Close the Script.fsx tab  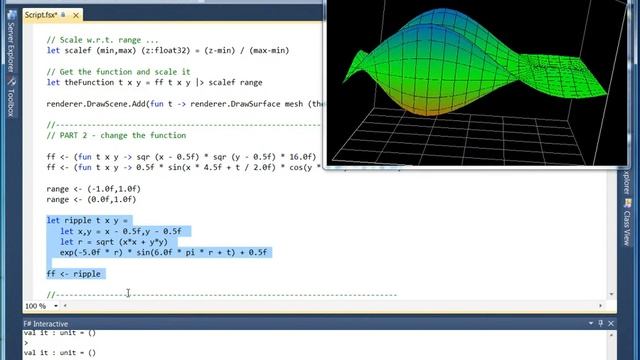coord(76,15)
